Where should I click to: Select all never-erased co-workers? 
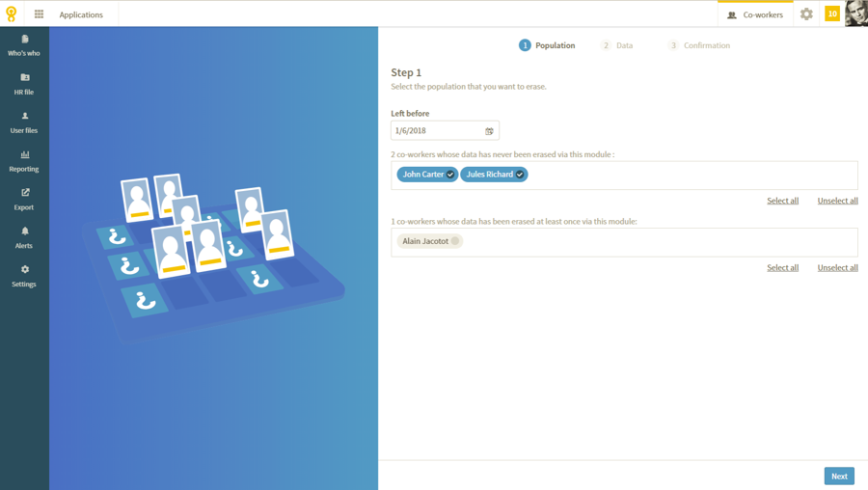click(x=782, y=201)
